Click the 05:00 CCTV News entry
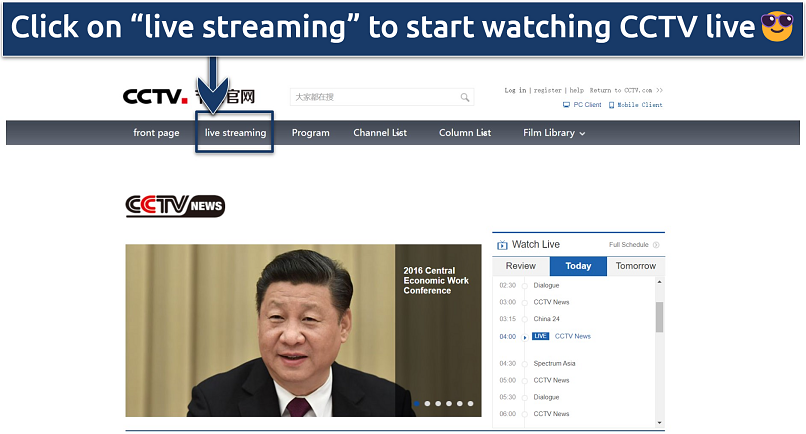This screenshot has width=806, height=434. [x=551, y=381]
